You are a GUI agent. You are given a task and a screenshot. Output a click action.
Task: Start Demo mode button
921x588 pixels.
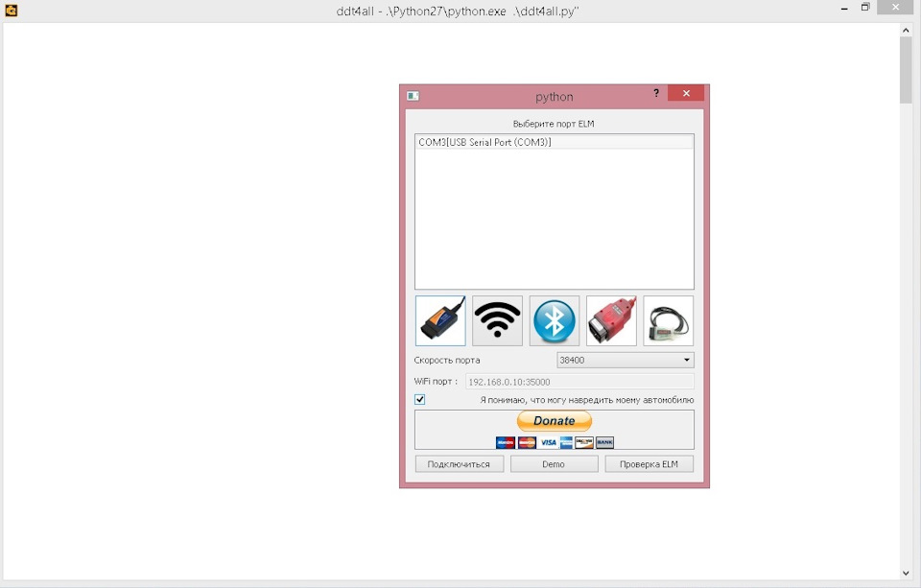click(554, 464)
